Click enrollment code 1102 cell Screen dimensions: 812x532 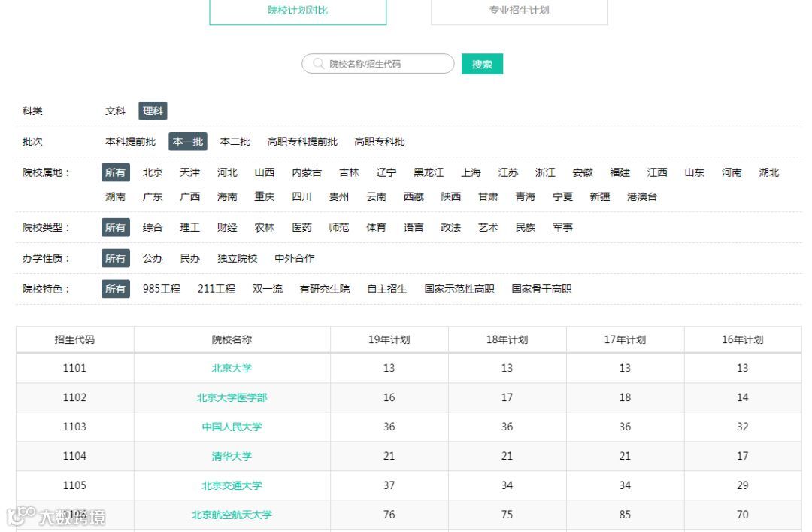pyautogui.click(x=75, y=398)
